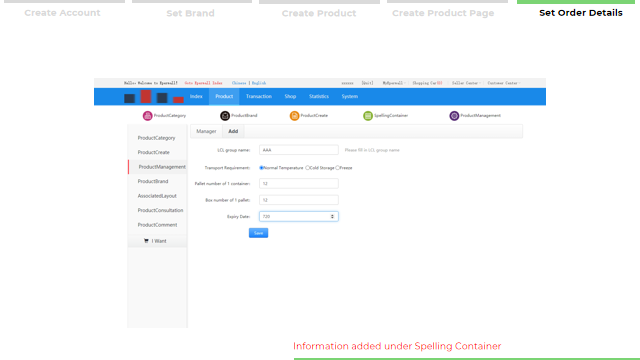This screenshot has height=360, width=640.
Task: Open the orange ProductCreate icon
Action: (294, 116)
